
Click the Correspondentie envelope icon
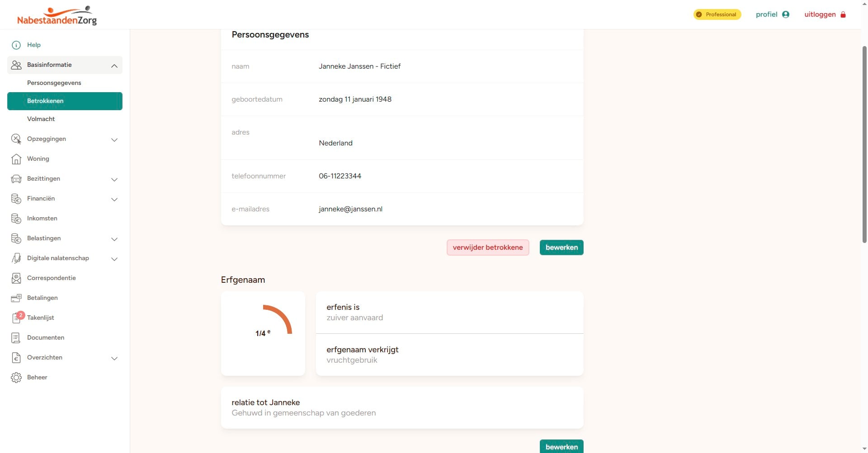click(x=16, y=278)
